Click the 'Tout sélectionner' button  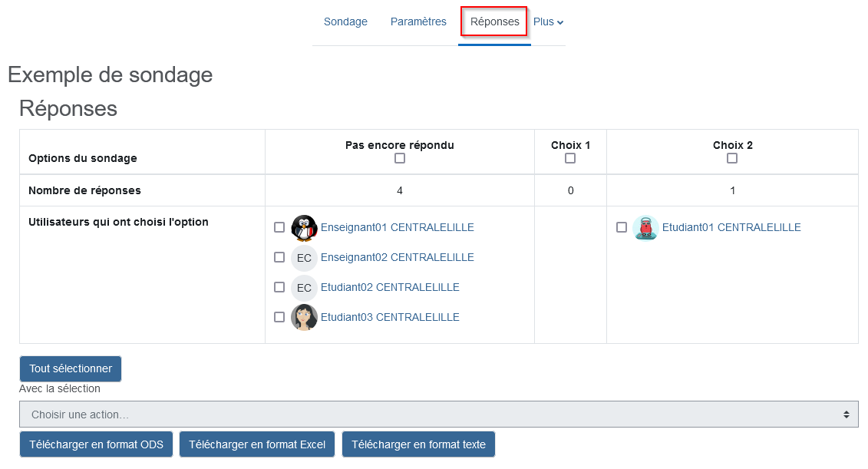[71, 368]
